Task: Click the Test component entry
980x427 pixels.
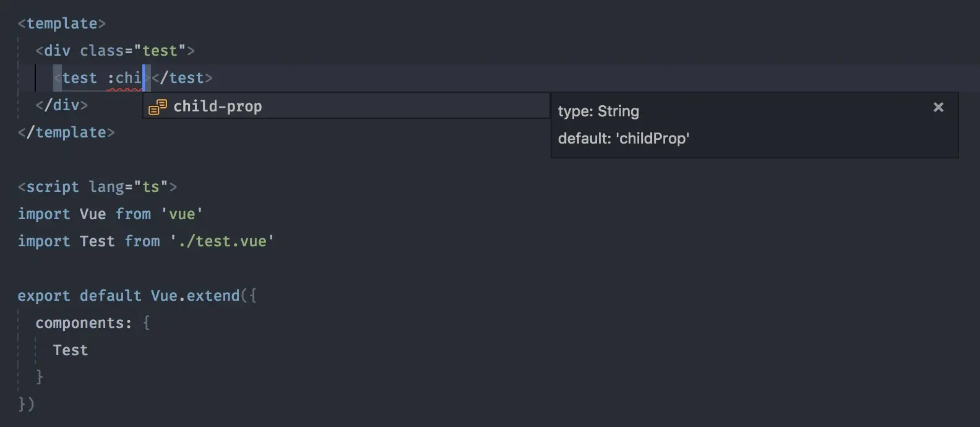Action: pos(71,350)
